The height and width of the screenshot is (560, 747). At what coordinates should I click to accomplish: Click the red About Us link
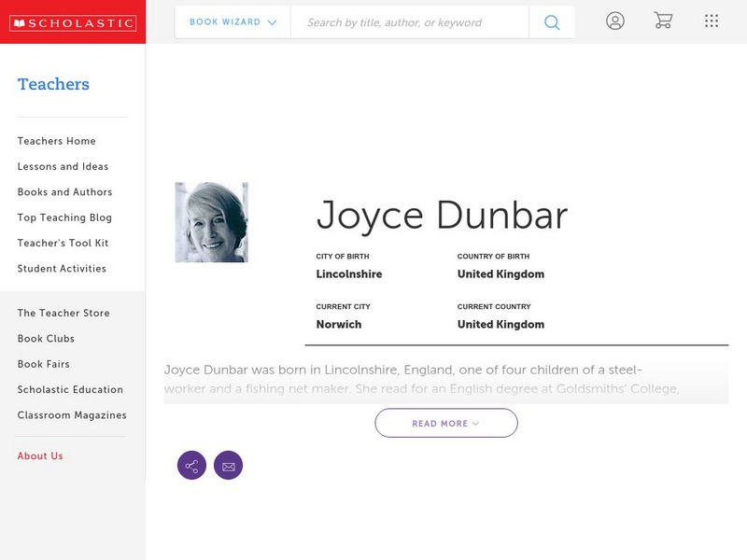[x=40, y=456]
